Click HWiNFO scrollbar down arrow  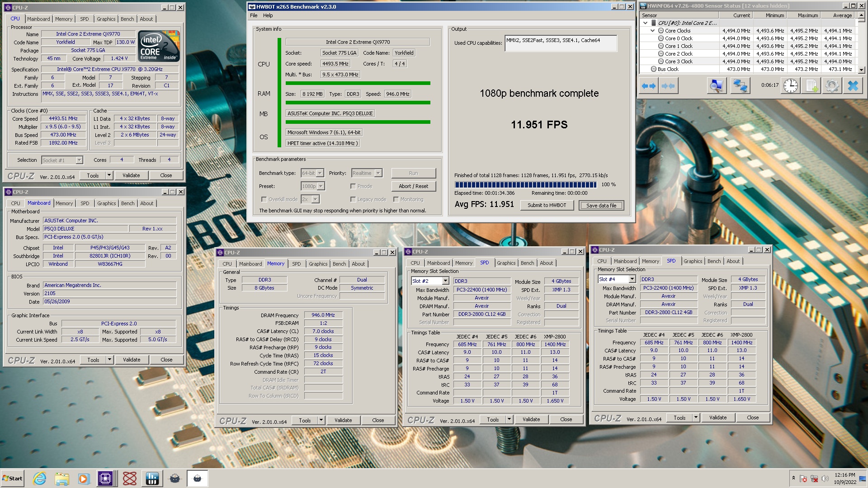coord(861,70)
